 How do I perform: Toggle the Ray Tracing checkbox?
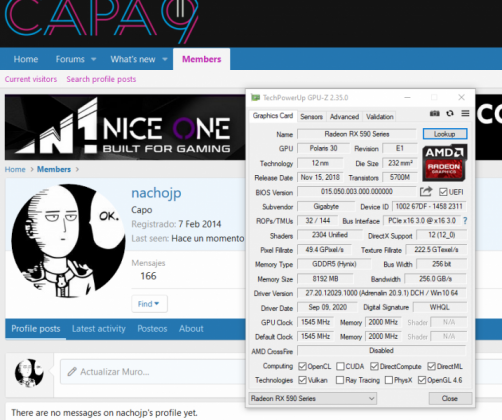click(x=340, y=380)
